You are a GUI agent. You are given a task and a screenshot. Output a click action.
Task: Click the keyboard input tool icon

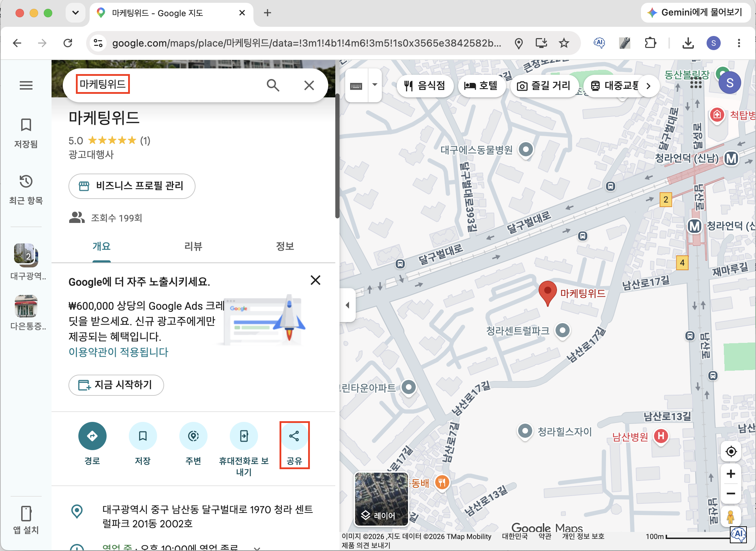[x=356, y=86]
